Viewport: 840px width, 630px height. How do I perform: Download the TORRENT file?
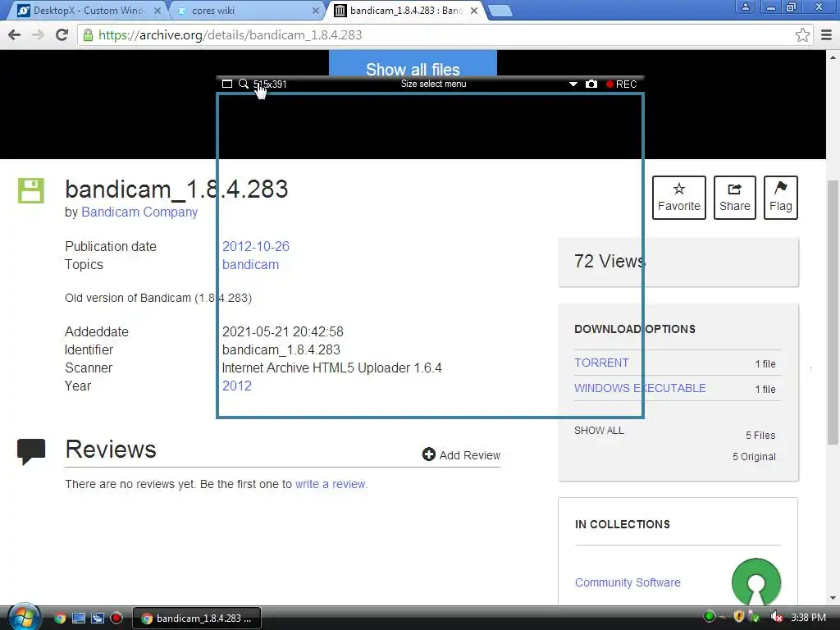(x=601, y=363)
